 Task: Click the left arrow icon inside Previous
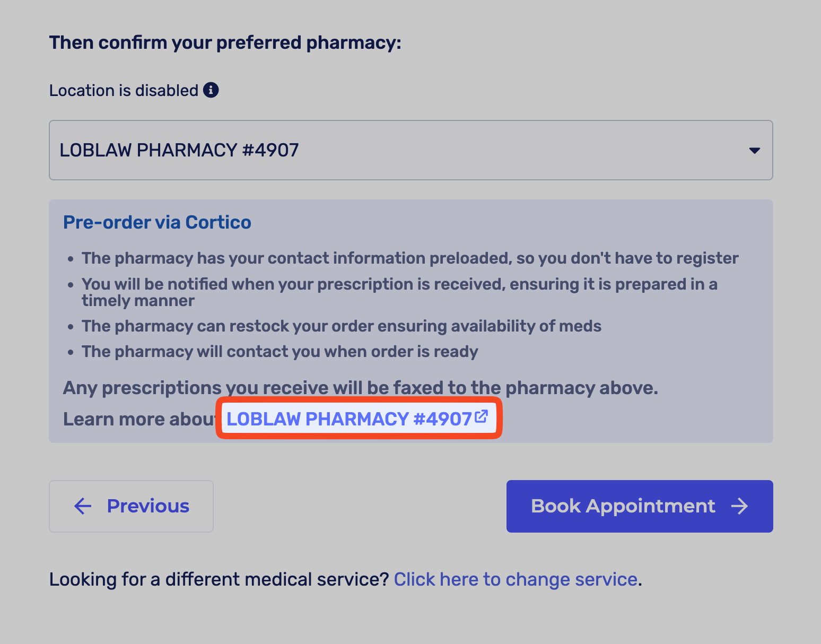(83, 506)
